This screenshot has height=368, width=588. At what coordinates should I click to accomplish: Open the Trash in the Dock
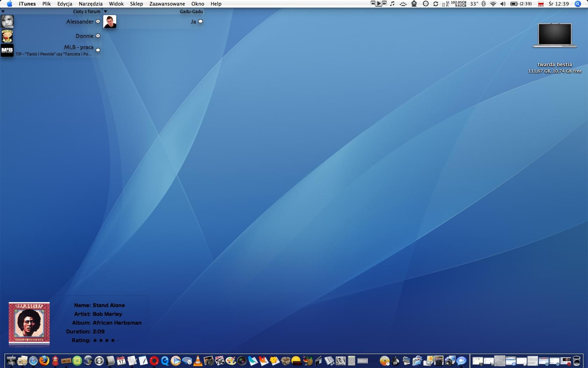coord(576,360)
